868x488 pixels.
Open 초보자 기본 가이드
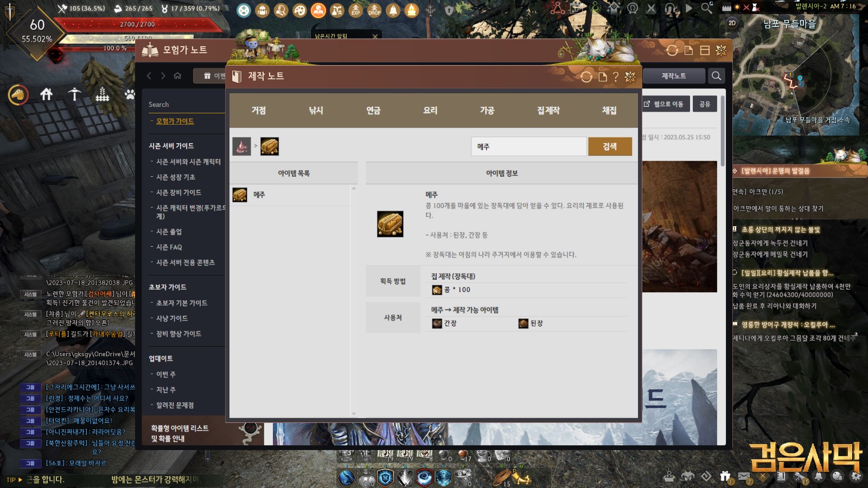(182, 303)
